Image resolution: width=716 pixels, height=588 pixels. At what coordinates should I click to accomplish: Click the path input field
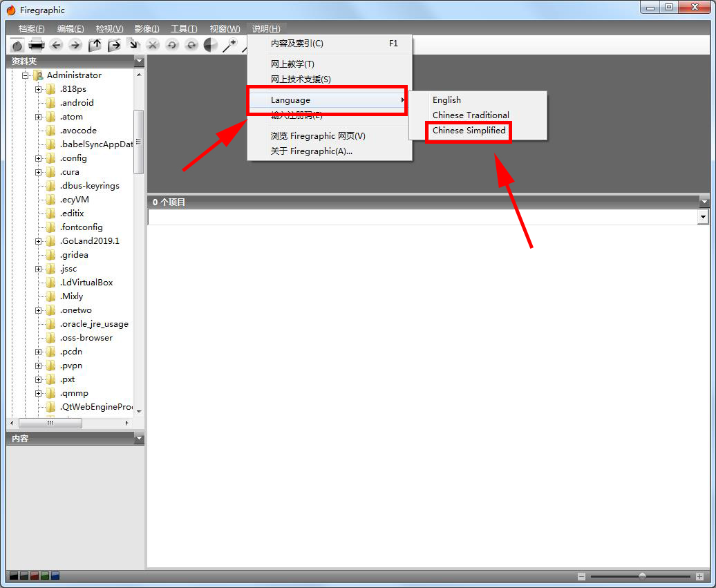423,217
